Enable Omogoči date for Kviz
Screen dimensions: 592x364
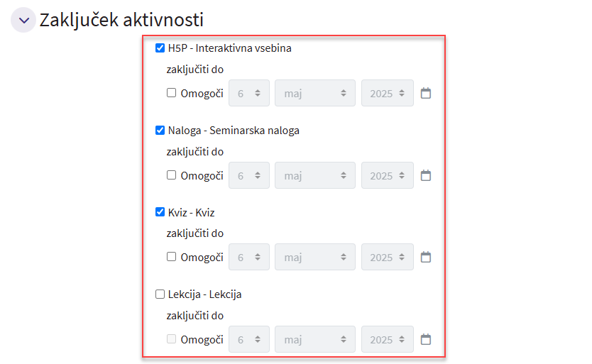(172, 257)
